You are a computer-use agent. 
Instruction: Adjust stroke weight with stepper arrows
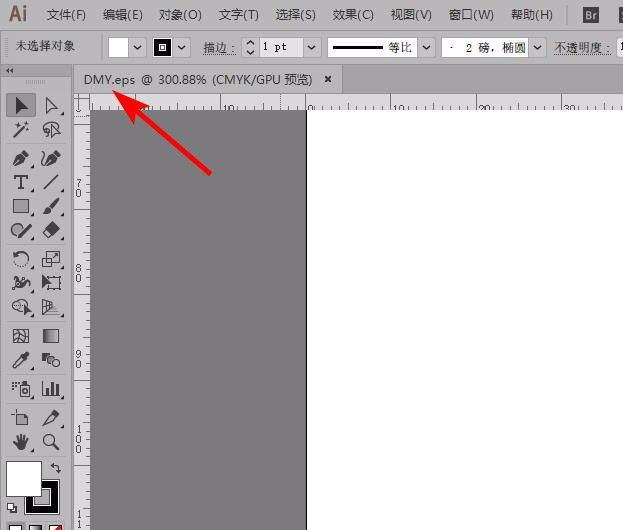click(x=250, y=48)
